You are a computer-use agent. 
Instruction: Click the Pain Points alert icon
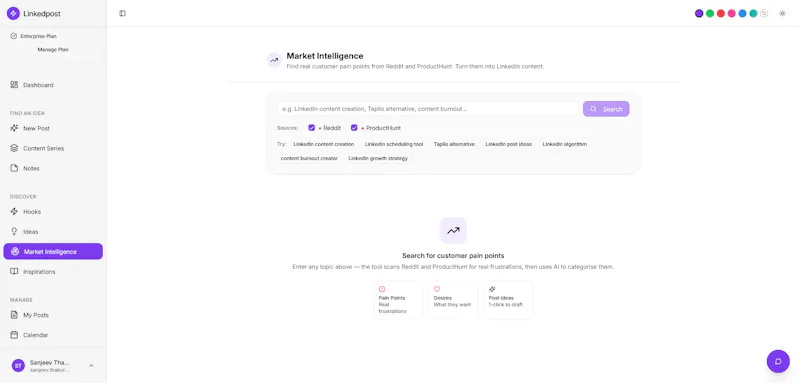(x=382, y=289)
